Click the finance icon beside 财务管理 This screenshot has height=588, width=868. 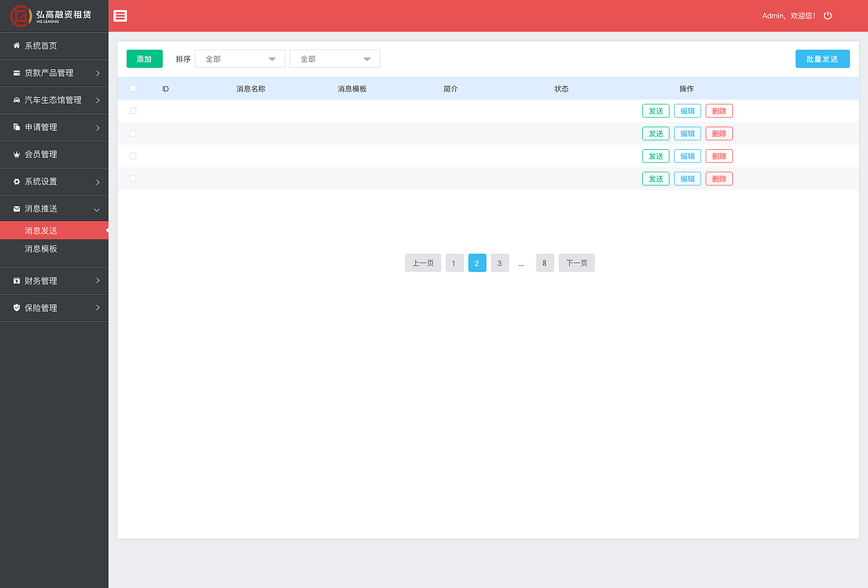tap(17, 281)
